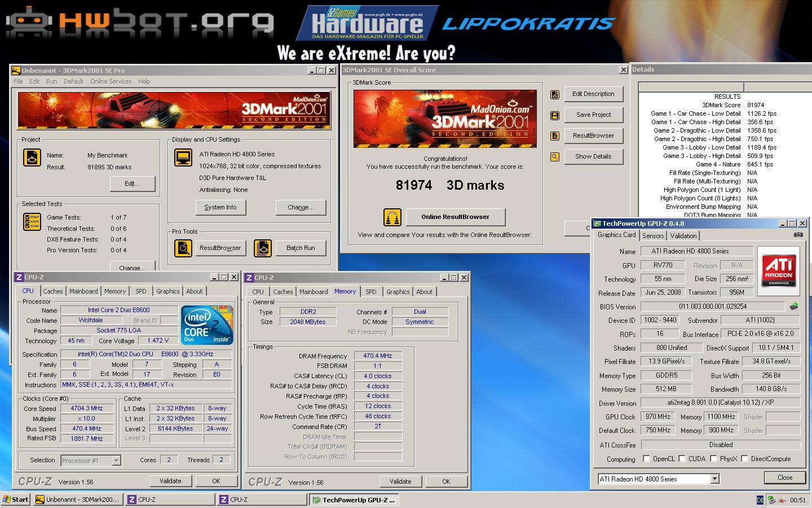The height and width of the screenshot is (508, 812).
Task: Click the Online ResultBrowser podium icon
Action: click(x=392, y=217)
